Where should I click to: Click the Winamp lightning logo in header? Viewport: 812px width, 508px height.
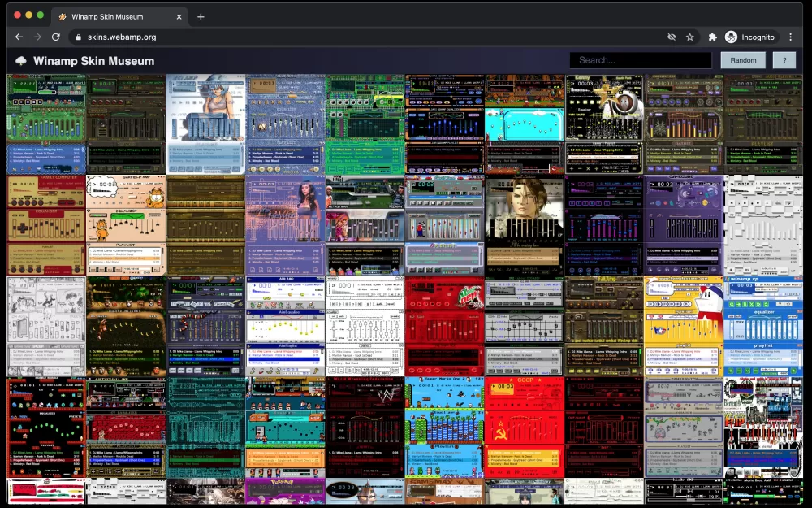click(x=21, y=61)
